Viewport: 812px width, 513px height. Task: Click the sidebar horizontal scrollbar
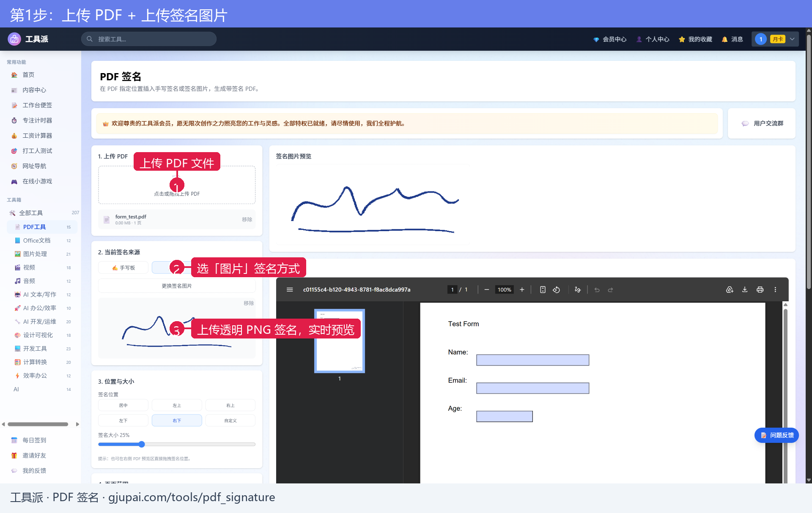click(x=38, y=424)
